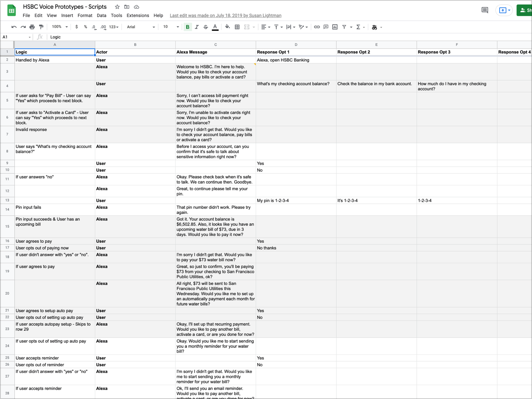Insert a link
Image resolution: width=532 pixels, height=399 pixels.
point(317,27)
